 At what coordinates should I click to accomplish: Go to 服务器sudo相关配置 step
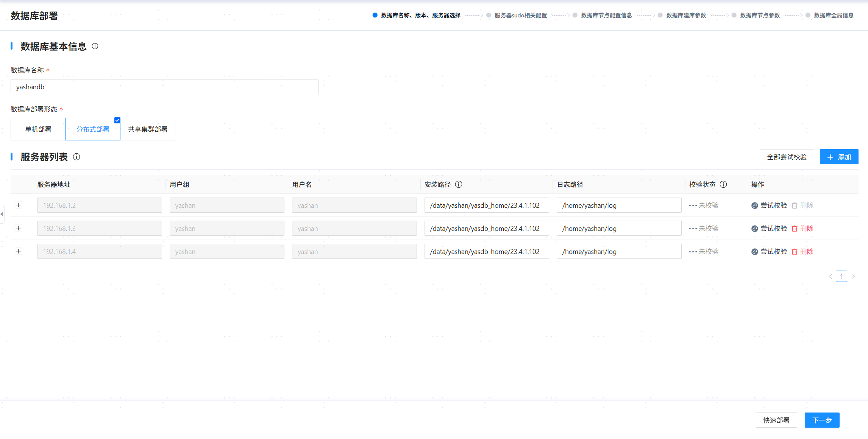click(520, 15)
